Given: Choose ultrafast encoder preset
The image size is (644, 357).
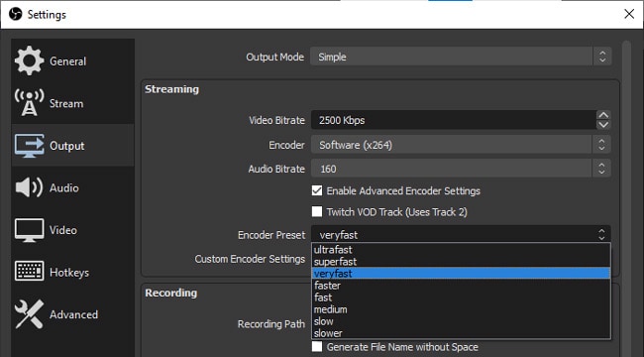Looking at the screenshot, I should [461, 249].
